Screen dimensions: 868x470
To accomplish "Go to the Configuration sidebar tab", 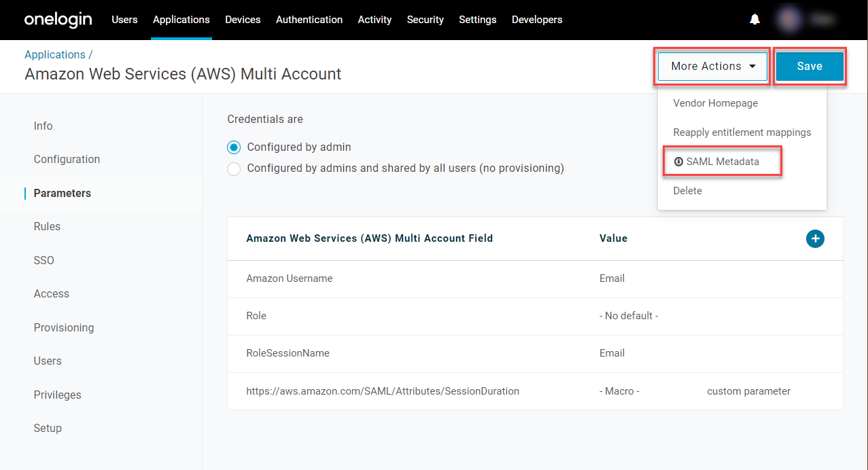I will point(67,160).
